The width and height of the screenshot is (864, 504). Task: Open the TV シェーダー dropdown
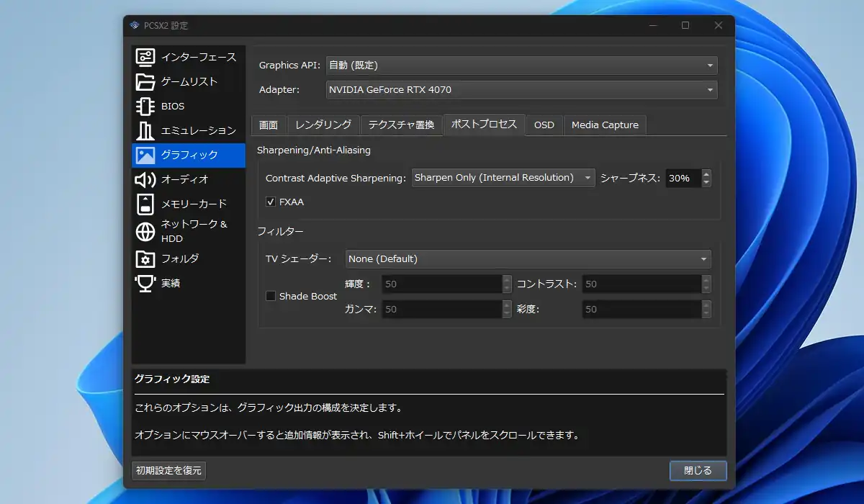[x=528, y=259]
